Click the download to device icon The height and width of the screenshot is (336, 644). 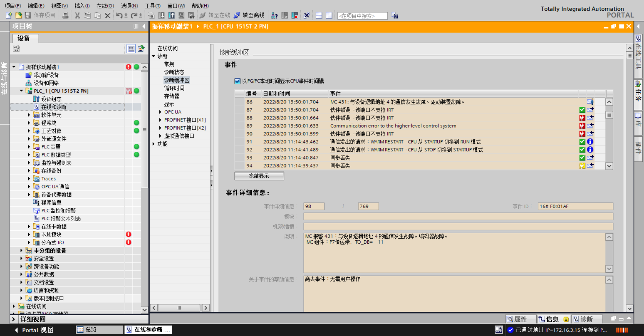(161, 15)
